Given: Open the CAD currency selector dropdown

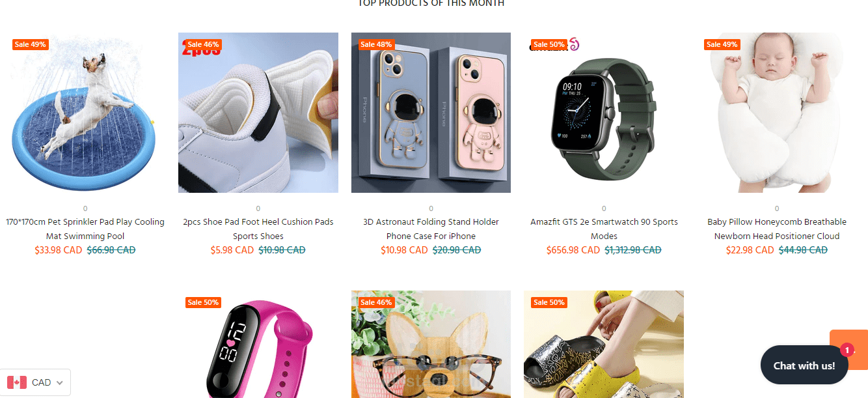Looking at the screenshot, I should (35, 382).
